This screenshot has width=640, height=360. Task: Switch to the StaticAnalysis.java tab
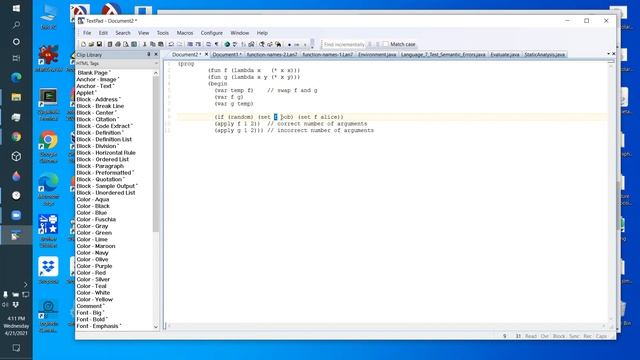click(x=544, y=55)
